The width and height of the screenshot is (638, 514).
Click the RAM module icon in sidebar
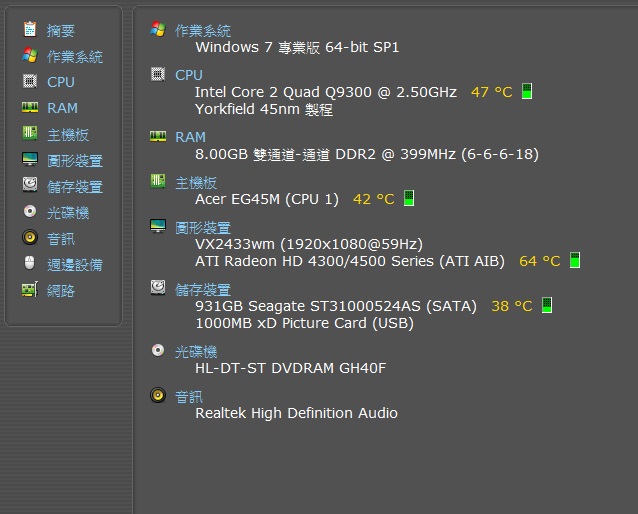[30, 107]
